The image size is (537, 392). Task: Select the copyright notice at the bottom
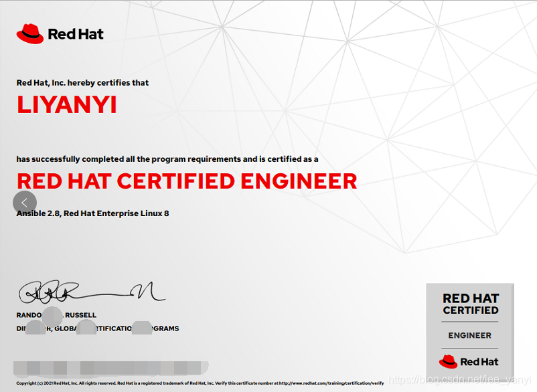click(x=200, y=383)
